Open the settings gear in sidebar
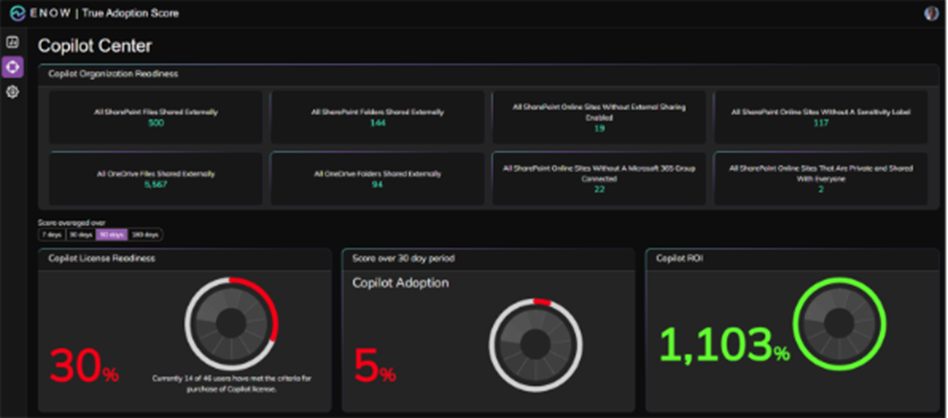The image size is (948, 418). point(12,92)
